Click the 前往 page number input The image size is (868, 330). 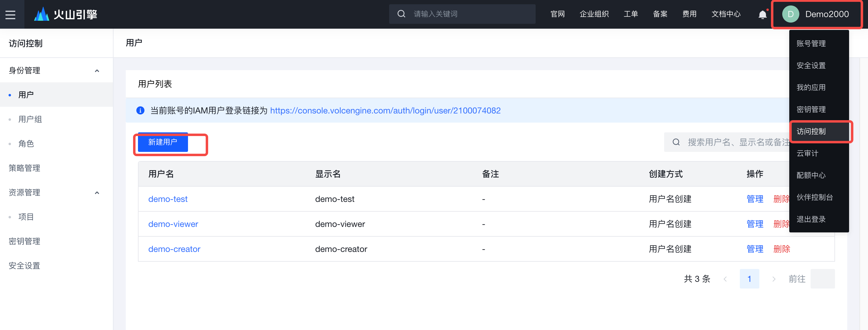pyautogui.click(x=823, y=279)
